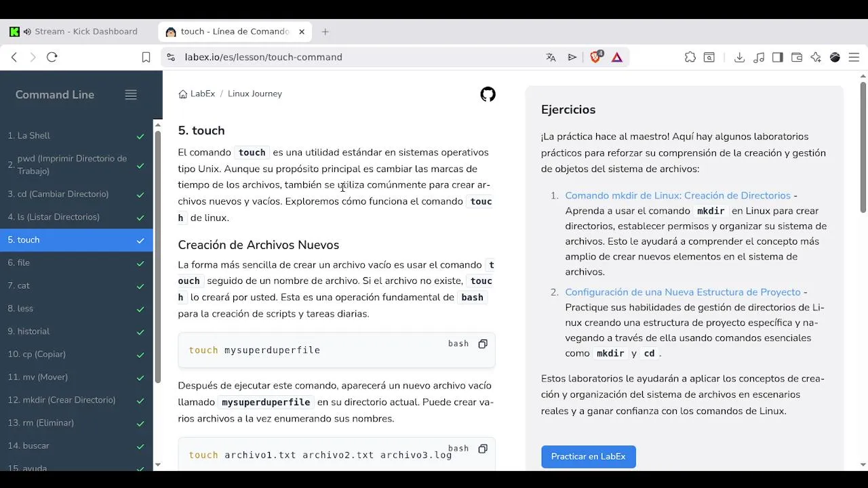
Task: Open lesson 1. La Shell
Action: [x=76, y=136]
